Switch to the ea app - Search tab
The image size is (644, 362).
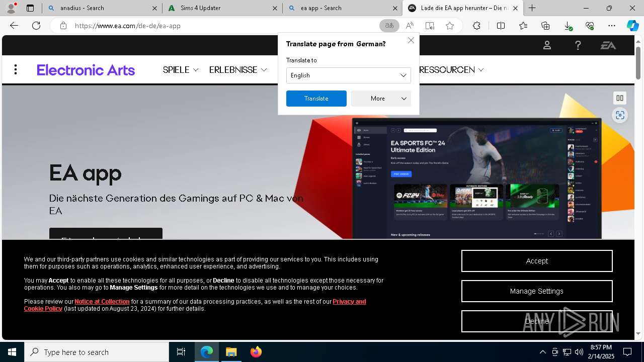click(x=343, y=8)
